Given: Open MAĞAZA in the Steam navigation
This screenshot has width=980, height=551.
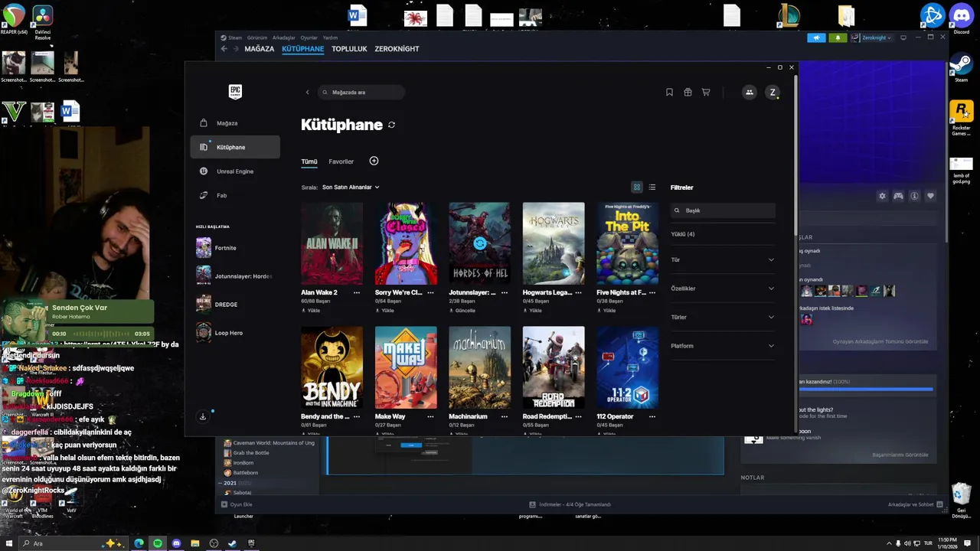Looking at the screenshot, I should pos(260,49).
